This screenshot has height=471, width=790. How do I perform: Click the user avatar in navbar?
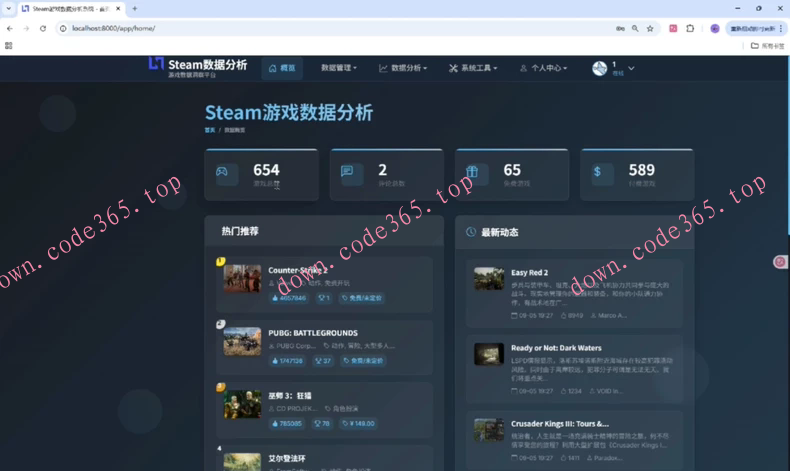click(x=600, y=68)
